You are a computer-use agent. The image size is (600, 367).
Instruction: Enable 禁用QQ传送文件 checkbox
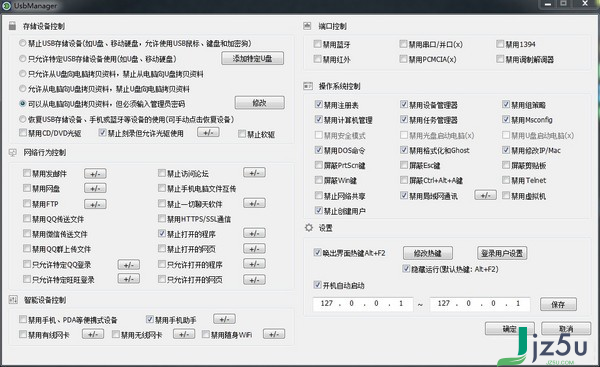(x=27, y=219)
